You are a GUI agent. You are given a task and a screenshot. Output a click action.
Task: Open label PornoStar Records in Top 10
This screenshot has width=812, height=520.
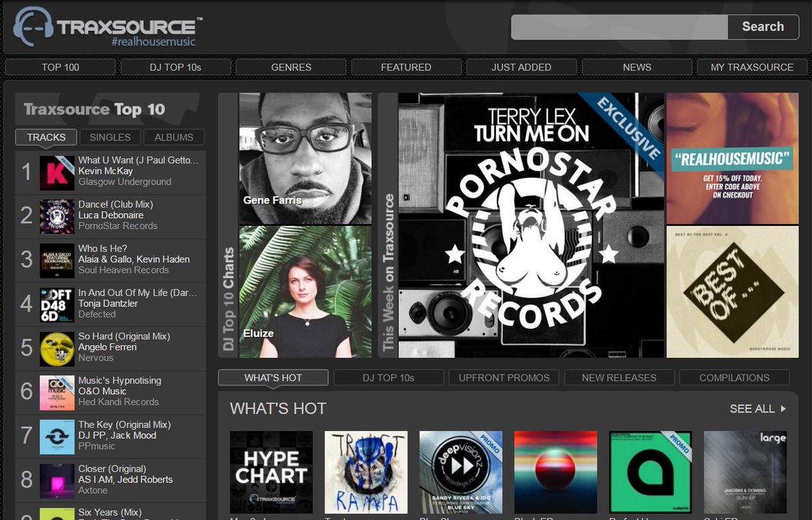click(118, 226)
